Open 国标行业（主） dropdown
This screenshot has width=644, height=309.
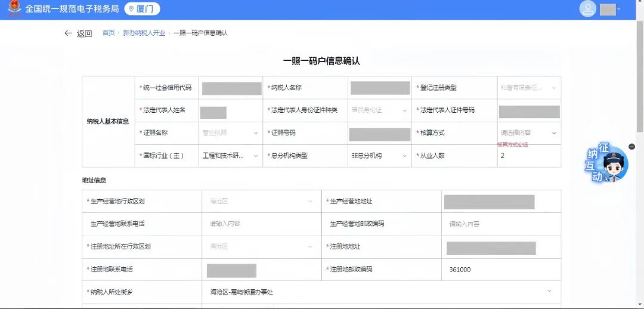coord(230,156)
